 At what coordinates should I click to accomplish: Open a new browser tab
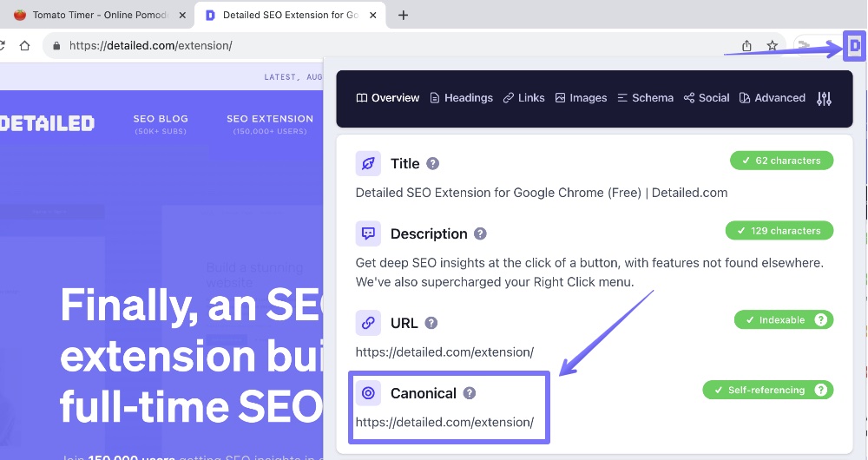pyautogui.click(x=403, y=15)
